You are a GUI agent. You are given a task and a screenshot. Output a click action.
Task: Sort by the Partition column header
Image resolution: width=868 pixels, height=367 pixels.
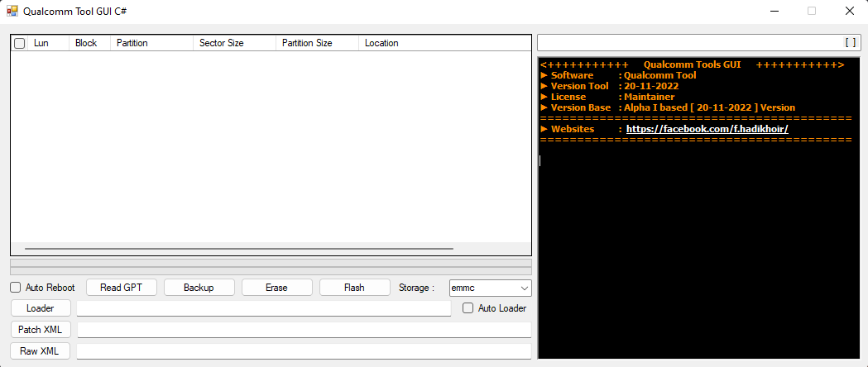pyautogui.click(x=151, y=43)
